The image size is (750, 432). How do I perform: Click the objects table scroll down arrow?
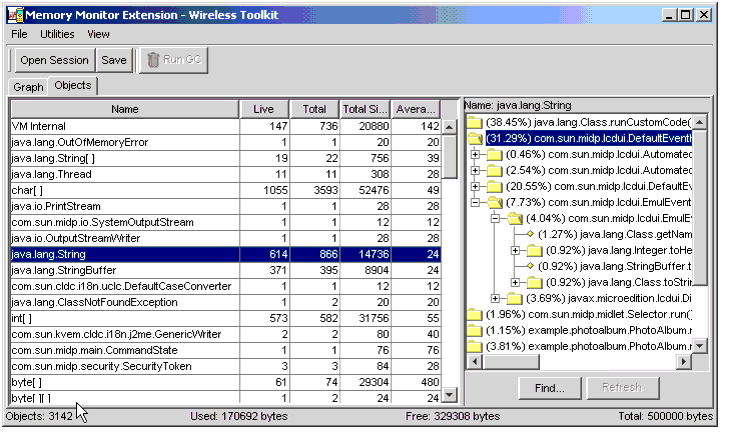(449, 395)
